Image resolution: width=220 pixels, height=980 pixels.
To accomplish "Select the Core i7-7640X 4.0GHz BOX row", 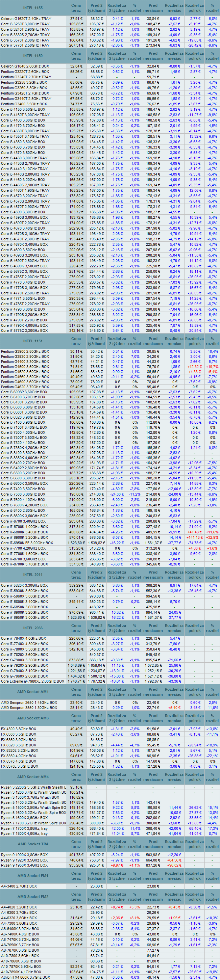I will (x=110, y=638).
